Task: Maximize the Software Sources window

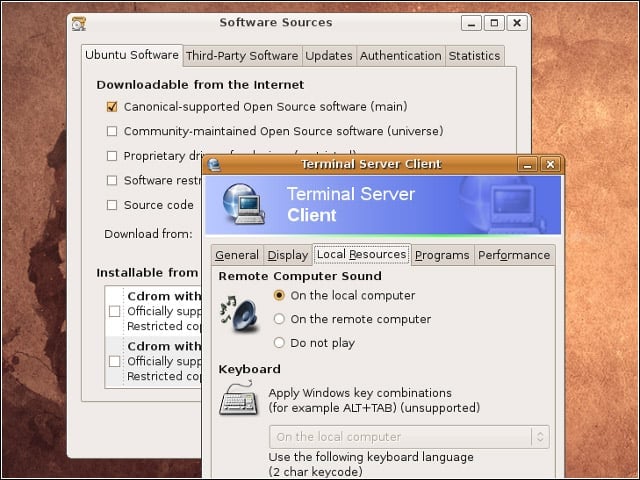Action: click(x=494, y=23)
